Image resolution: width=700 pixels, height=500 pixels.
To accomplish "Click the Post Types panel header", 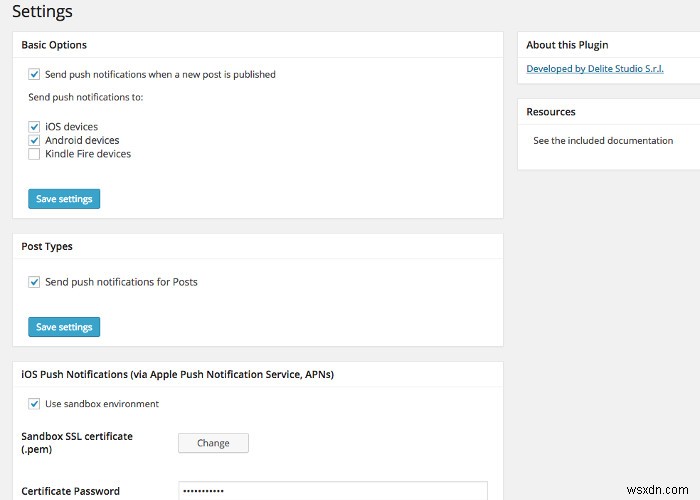I will pyautogui.click(x=258, y=246).
